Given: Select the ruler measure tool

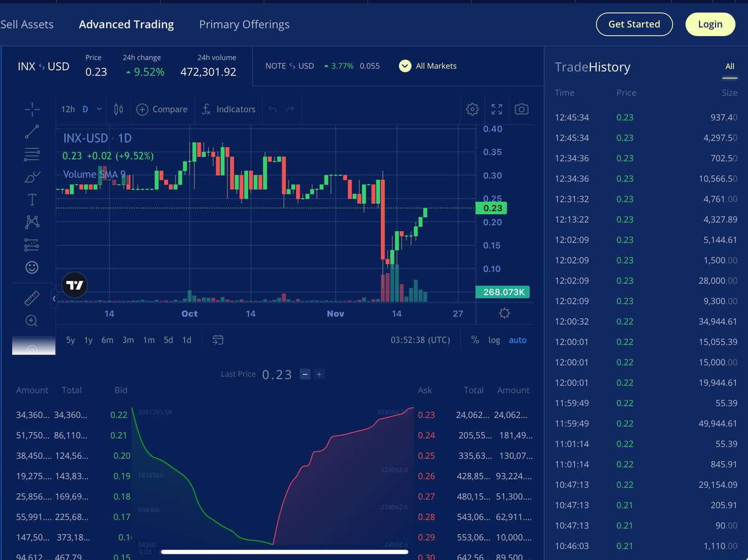Looking at the screenshot, I should 32,299.
